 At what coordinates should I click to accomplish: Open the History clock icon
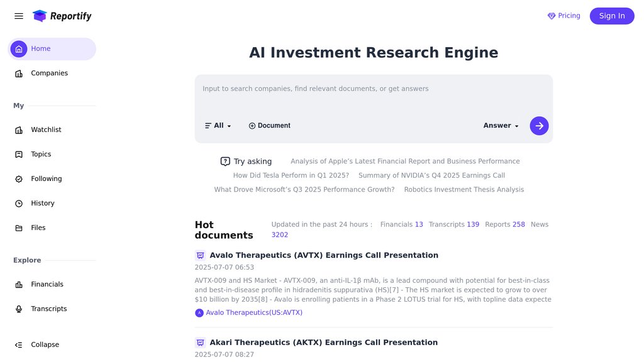[19, 203]
